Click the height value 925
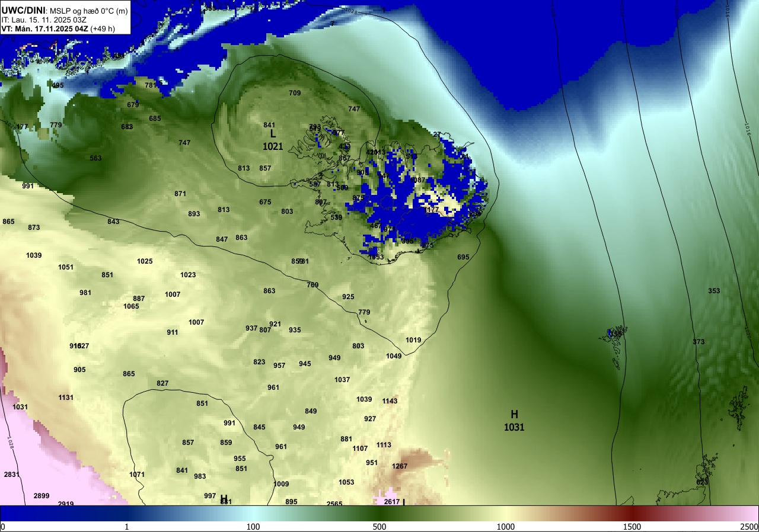The width and height of the screenshot is (759, 532). 348,297
